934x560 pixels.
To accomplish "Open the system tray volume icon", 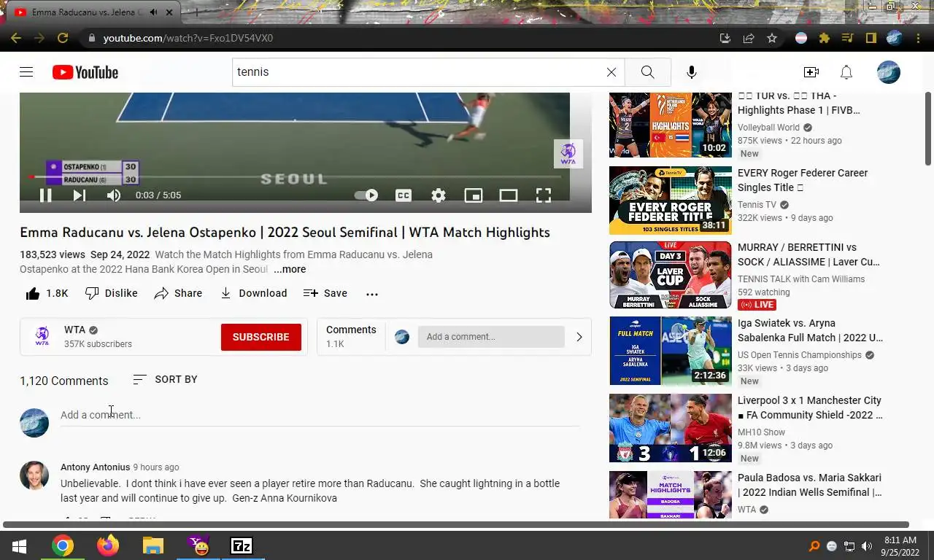I will tap(867, 546).
